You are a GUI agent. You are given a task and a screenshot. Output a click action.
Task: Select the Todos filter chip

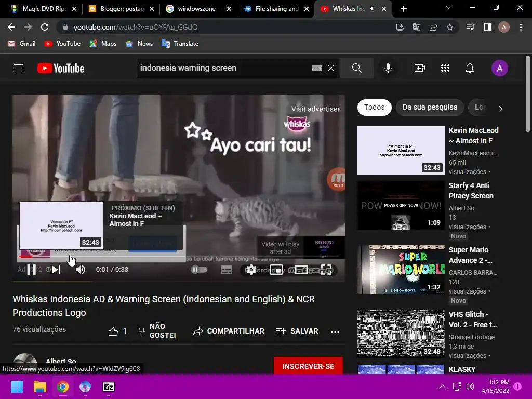(374, 107)
